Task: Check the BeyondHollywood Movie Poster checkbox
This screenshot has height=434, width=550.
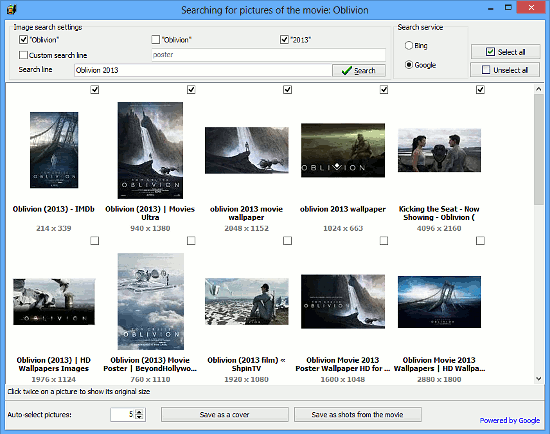Action: [191, 240]
